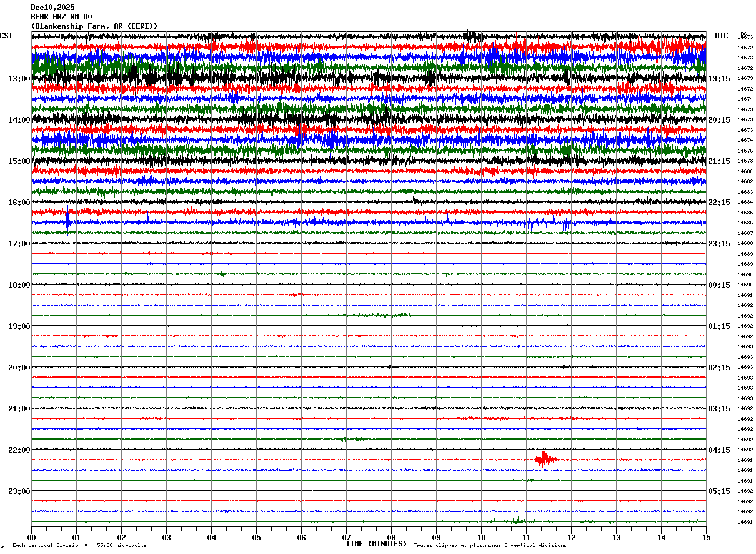This screenshot has width=756, height=554.
Task: Click minute 00 on the time axis
Action: [31, 537]
